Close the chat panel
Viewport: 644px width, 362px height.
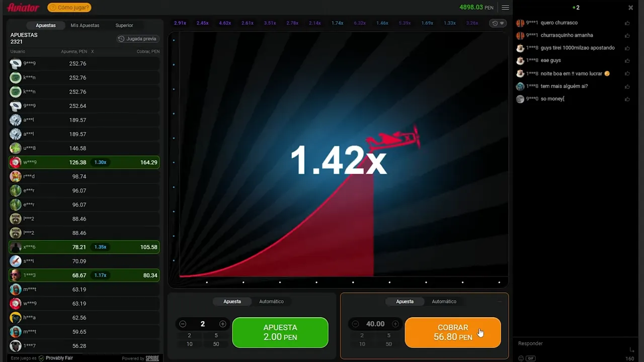coord(630,8)
